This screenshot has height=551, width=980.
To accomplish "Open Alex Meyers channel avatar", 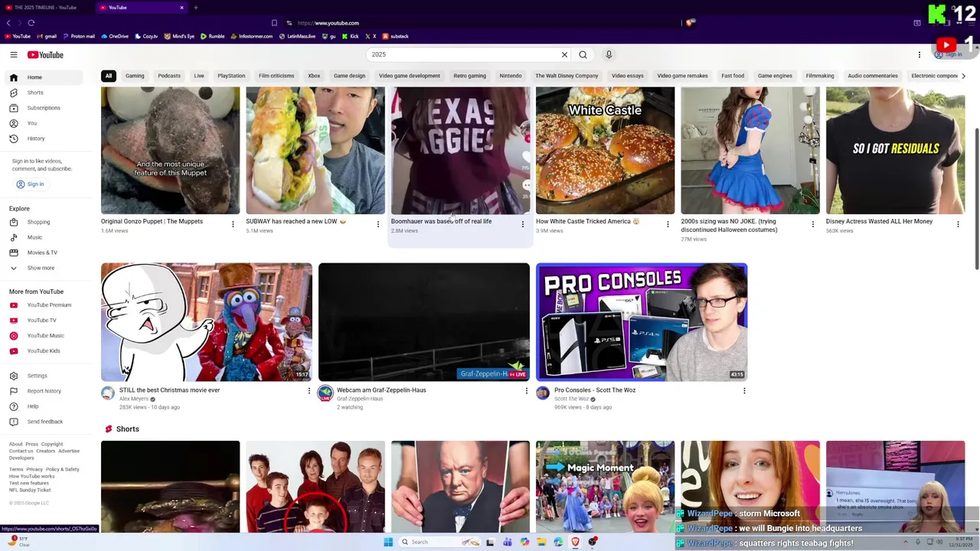I will pos(108,393).
